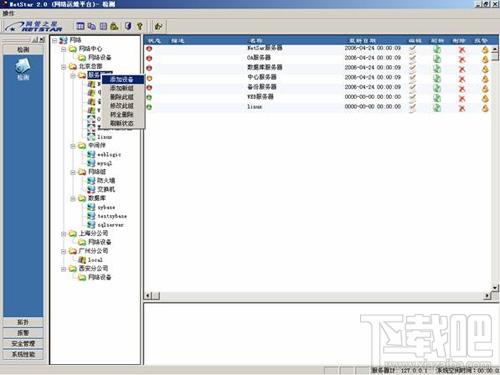Click edit checkmark icon for NetStar服务器 row
Screen dimensions: 500x375
[x=413, y=49]
